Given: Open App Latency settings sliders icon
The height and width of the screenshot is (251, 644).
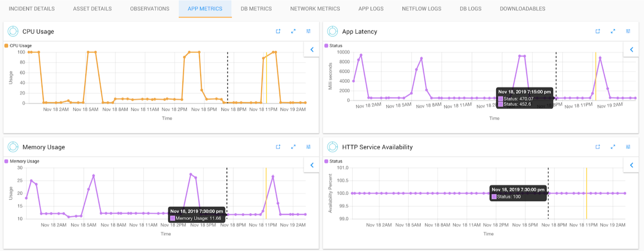Looking at the screenshot, I should tap(628, 31).
